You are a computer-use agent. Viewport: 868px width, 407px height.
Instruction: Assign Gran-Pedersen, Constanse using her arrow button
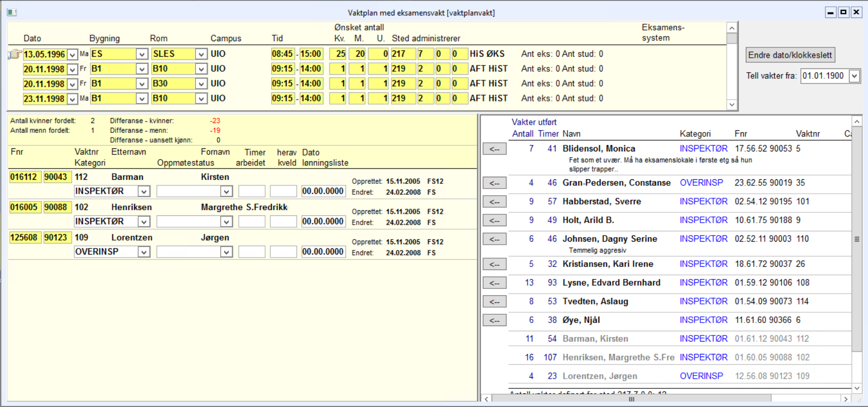(x=495, y=183)
